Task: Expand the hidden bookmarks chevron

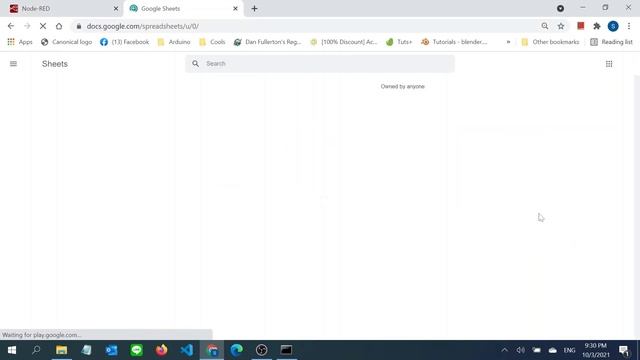Action: pos(508,42)
